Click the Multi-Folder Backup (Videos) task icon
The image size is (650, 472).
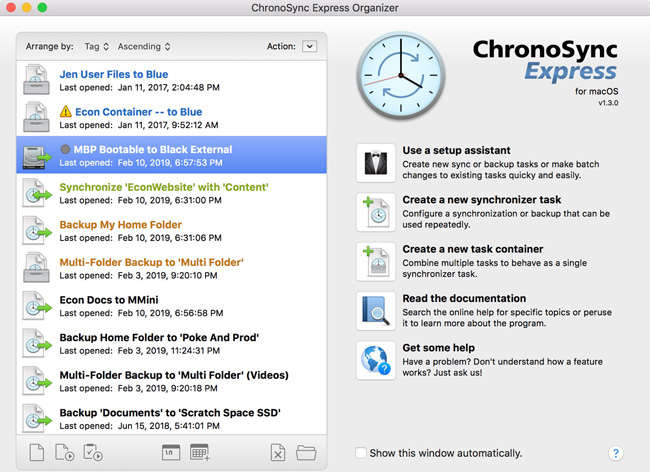tap(36, 381)
